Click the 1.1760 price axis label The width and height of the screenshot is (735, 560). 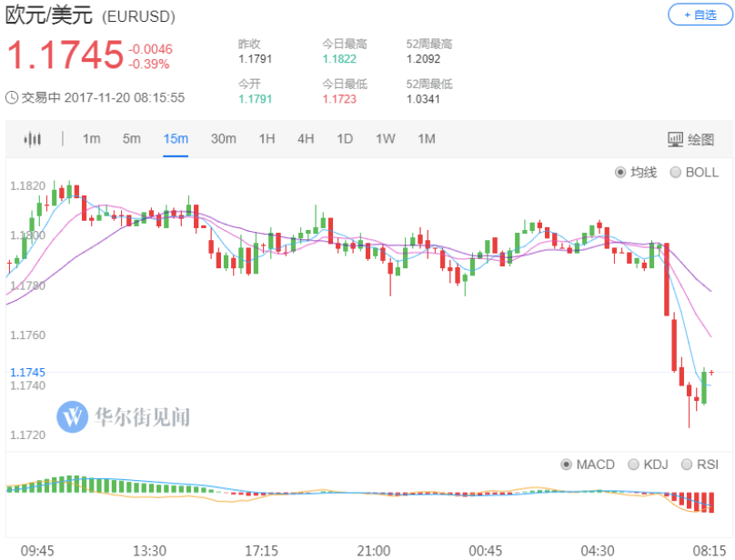coord(27,335)
